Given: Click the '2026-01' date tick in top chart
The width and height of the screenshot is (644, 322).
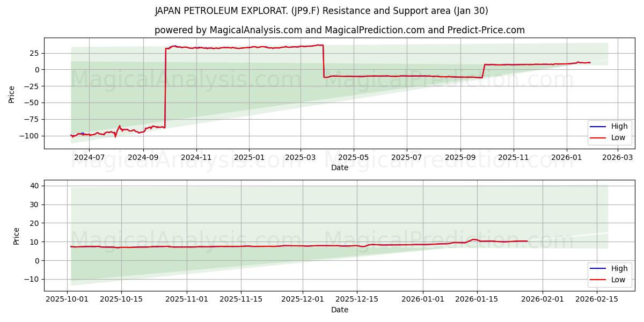Looking at the screenshot, I should (x=567, y=158).
